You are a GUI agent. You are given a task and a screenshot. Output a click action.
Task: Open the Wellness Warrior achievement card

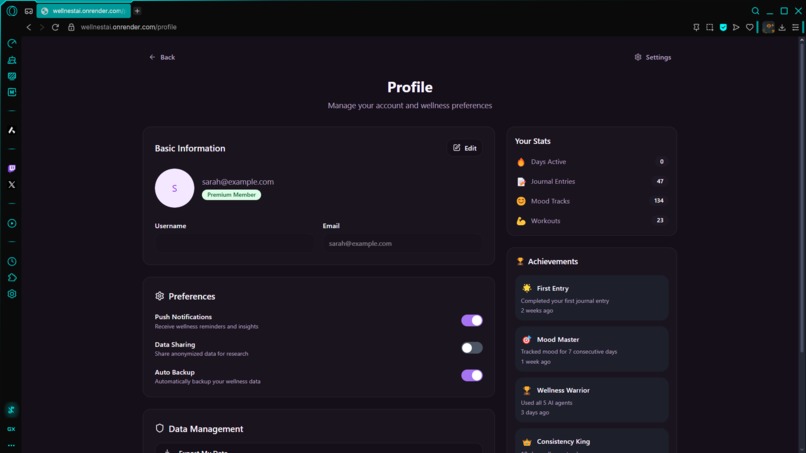point(592,400)
